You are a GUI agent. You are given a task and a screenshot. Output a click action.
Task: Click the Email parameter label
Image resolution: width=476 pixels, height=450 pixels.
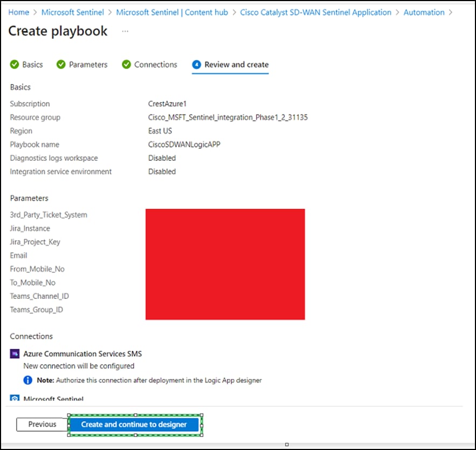(18, 256)
